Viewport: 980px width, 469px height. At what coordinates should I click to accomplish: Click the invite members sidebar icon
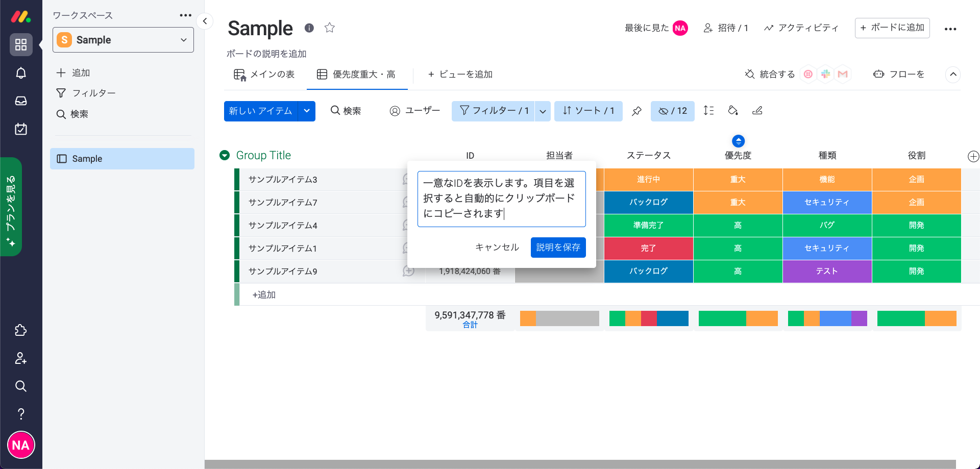click(21, 359)
